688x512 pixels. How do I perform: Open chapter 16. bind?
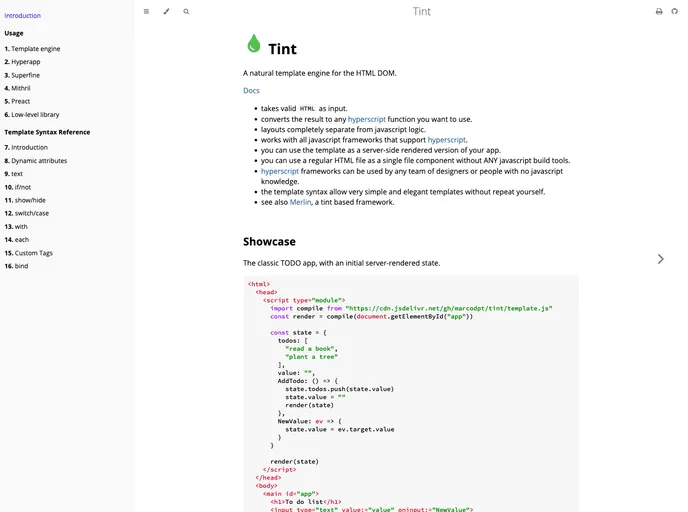(x=16, y=266)
